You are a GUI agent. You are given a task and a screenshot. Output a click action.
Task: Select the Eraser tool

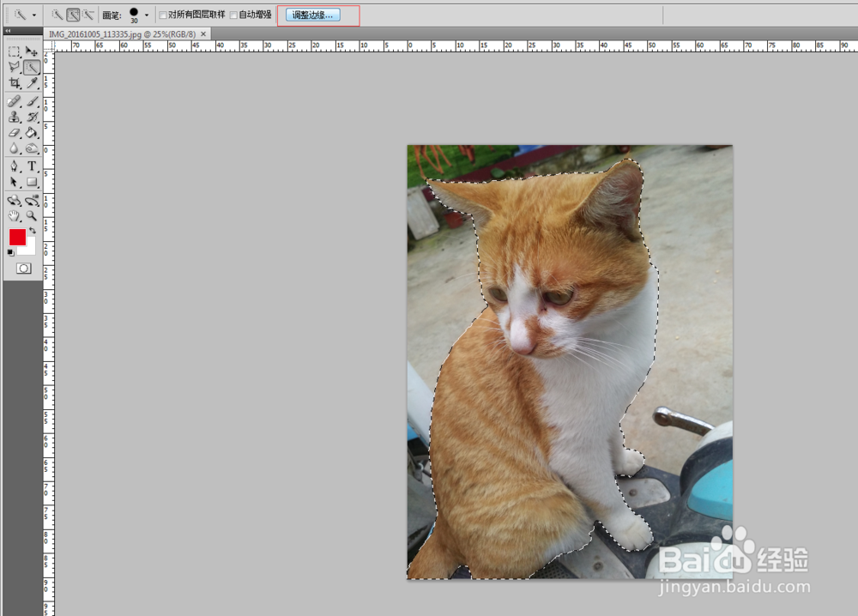(x=15, y=133)
